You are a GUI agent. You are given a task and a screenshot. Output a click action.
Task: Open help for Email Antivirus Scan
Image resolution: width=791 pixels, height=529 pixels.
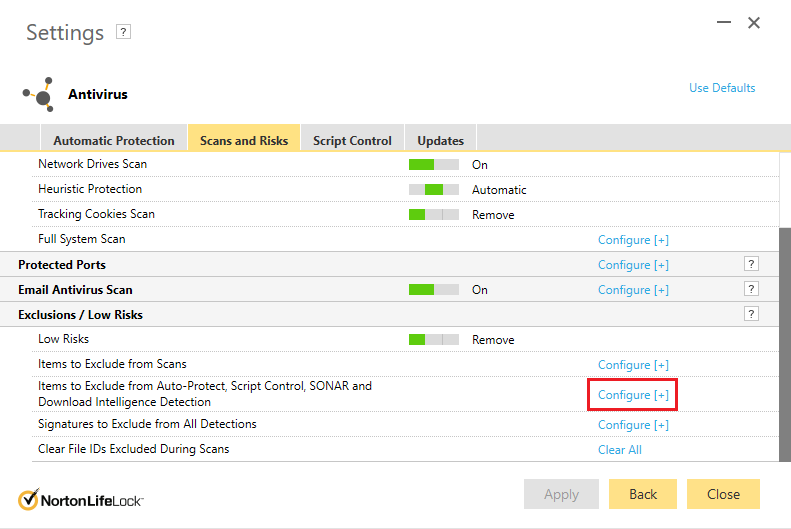pos(751,289)
